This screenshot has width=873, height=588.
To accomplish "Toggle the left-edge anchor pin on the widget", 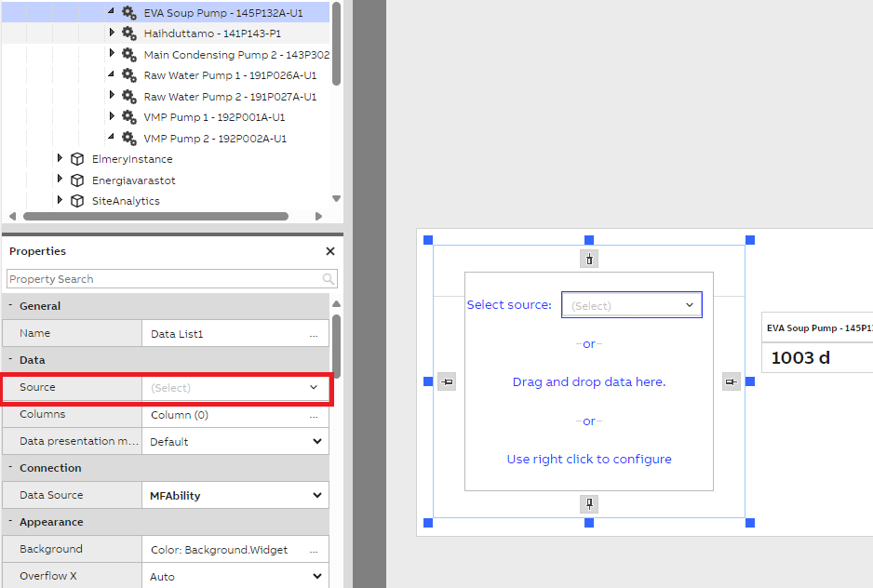I will pos(447,381).
